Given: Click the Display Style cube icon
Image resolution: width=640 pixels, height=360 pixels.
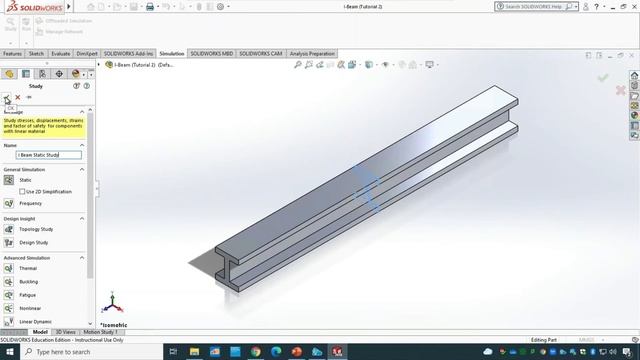Looking at the screenshot, I should (x=369, y=64).
